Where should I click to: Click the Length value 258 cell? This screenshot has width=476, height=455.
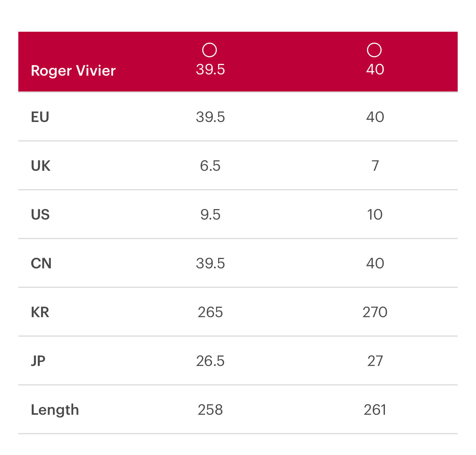(210, 410)
